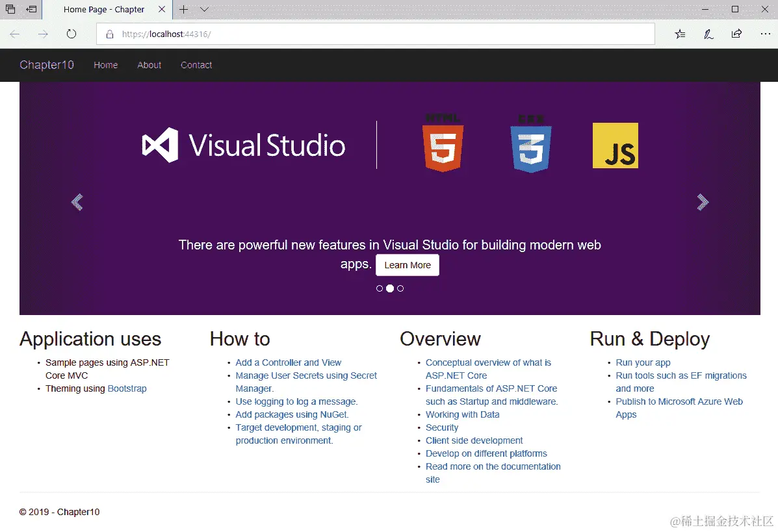Screen dimensions: 778x532
Task: Open the Contact nav item
Action: click(x=196, y=65)
